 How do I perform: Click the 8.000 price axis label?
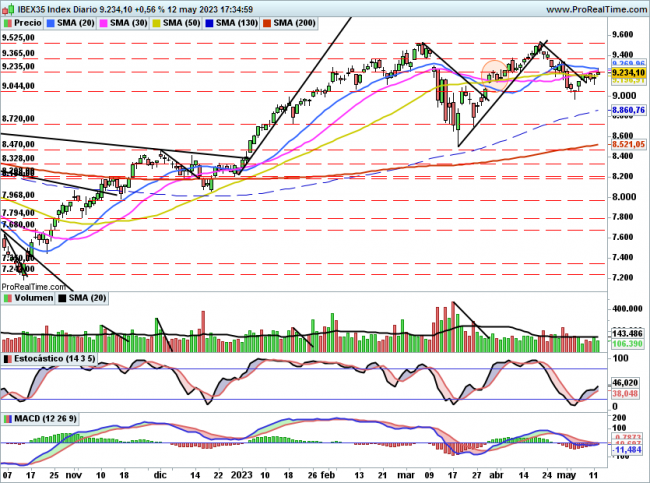coord(624,197)
